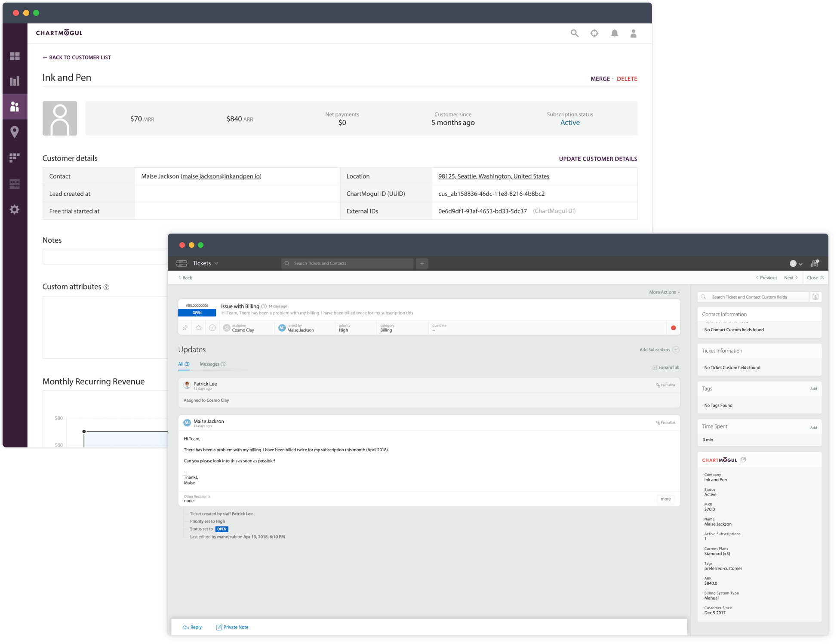Click Add in the Time Spent panel
The width and height of the screenshot is (837, 644).
coord(813,428)
